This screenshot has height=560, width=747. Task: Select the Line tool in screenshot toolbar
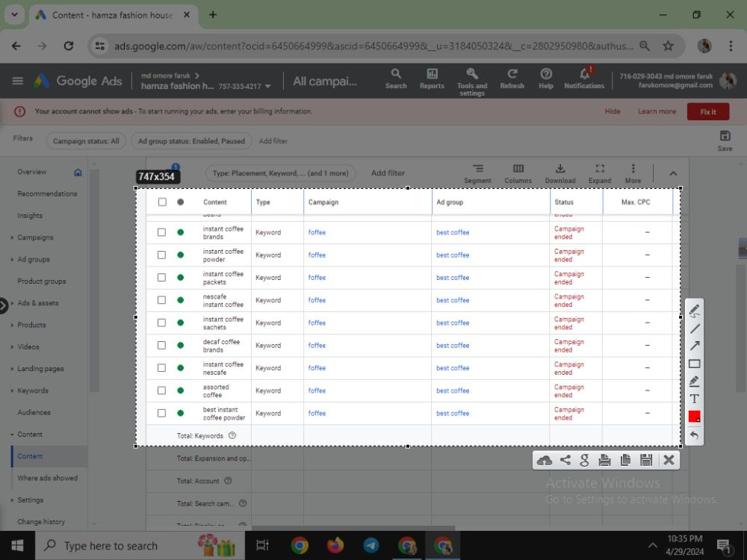coord(695,329)
